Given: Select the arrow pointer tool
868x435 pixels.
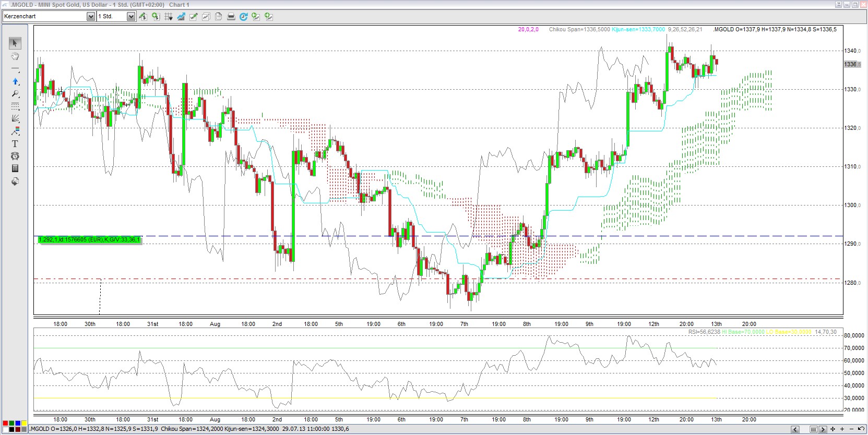Looking at the screenshot, I should point(15,43).
